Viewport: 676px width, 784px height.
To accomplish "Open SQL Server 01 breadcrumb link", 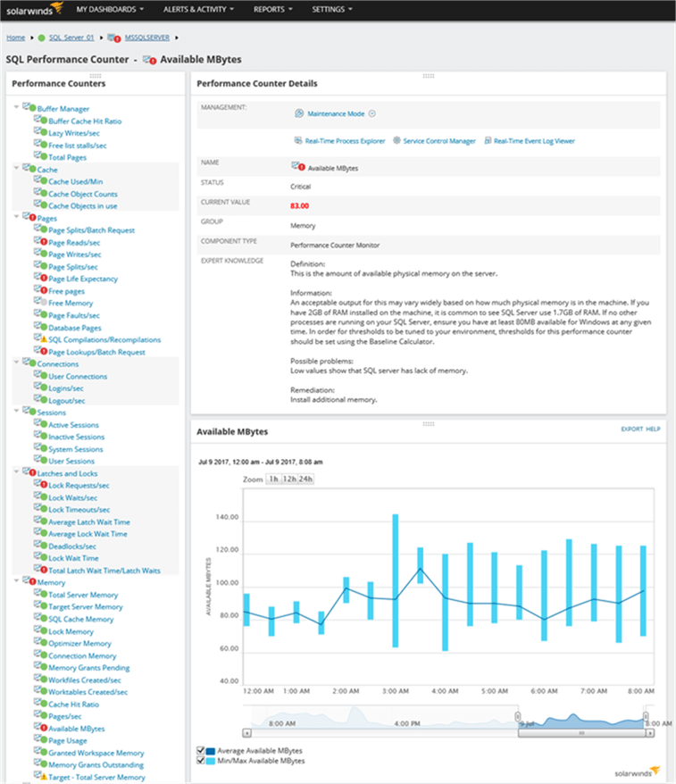I will tap(71, 38).
